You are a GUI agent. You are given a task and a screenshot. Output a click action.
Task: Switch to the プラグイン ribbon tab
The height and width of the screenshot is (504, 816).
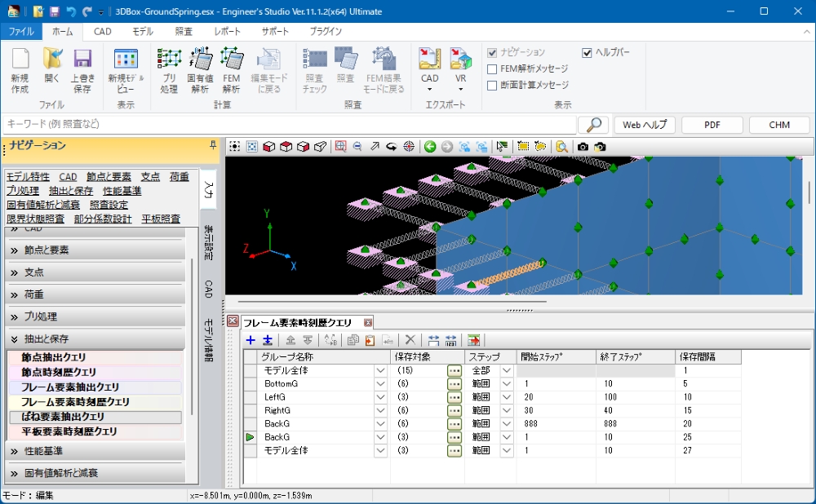click(326, 31)
